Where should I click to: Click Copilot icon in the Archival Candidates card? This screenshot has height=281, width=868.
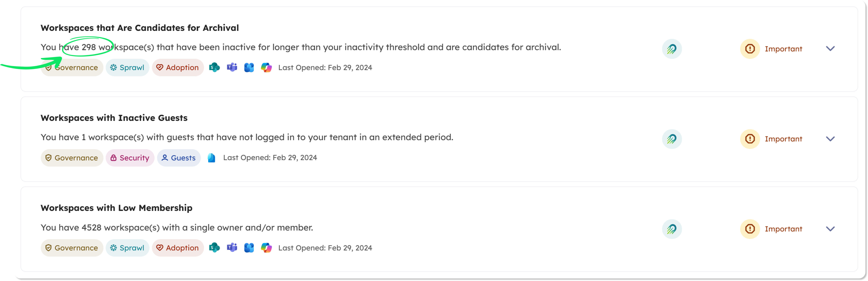(266, 68)
